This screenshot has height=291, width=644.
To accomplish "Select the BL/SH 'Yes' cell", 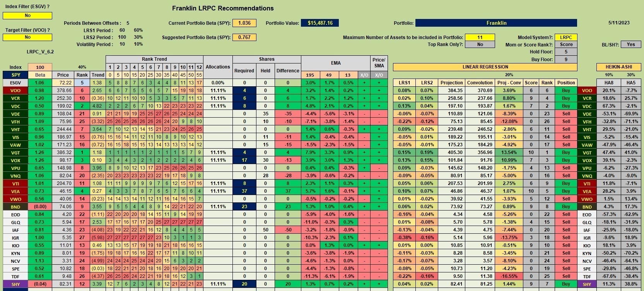I will (631, 45).
